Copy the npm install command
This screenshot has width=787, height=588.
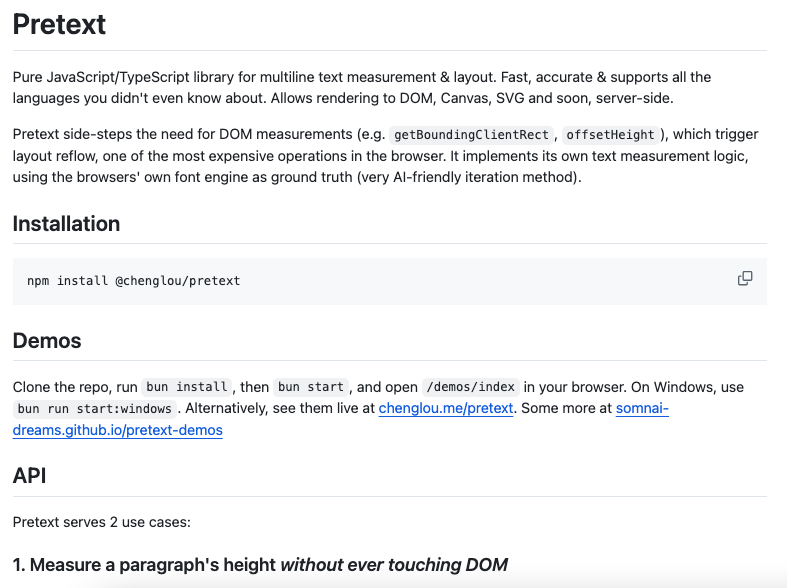click(x=745, y=278)
